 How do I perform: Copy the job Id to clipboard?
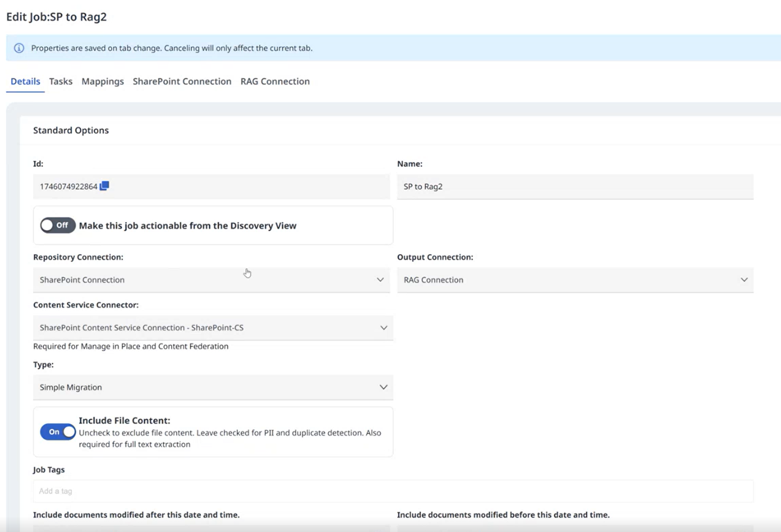[x=104, y=186]
